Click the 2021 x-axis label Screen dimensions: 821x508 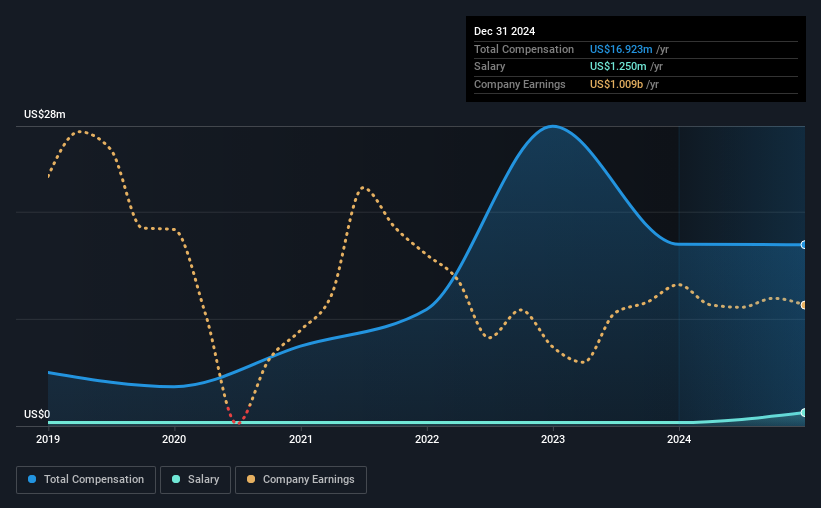(301, 439)
